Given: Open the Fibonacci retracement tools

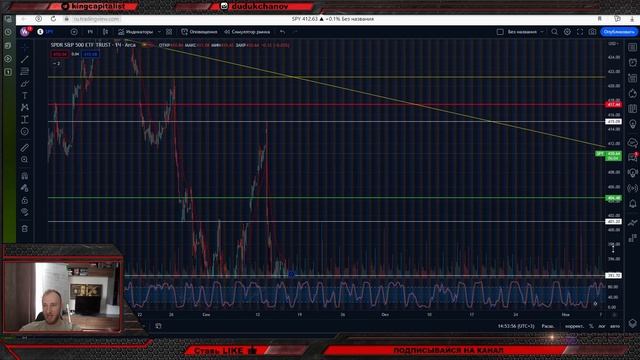Looking at the screenshot, I should 24,71.
